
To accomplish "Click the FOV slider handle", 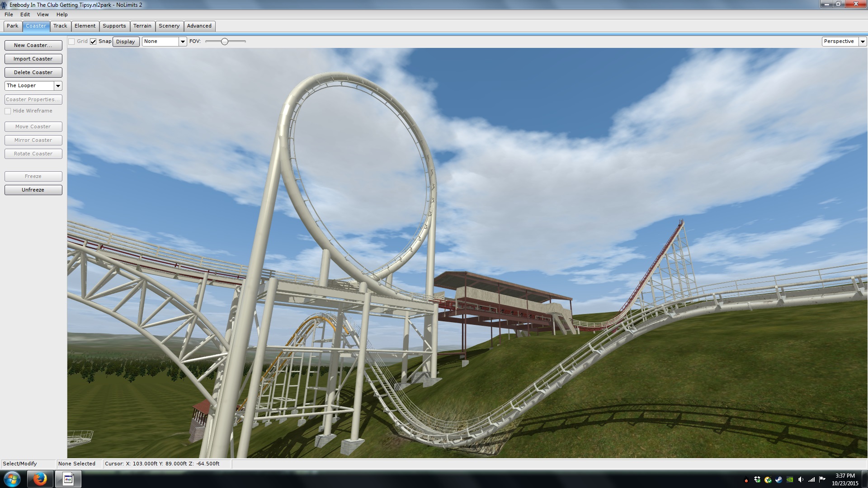I will click(224, 42).
